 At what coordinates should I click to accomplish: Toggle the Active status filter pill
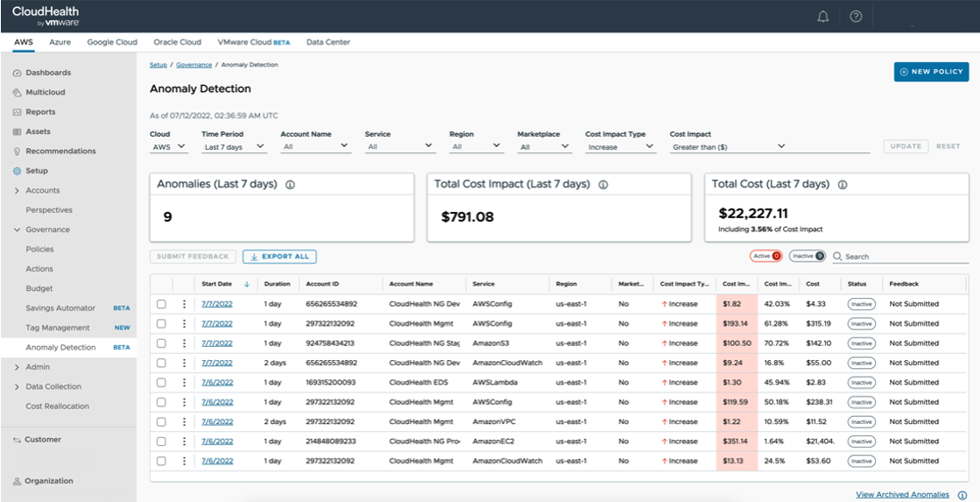[765, 256]
